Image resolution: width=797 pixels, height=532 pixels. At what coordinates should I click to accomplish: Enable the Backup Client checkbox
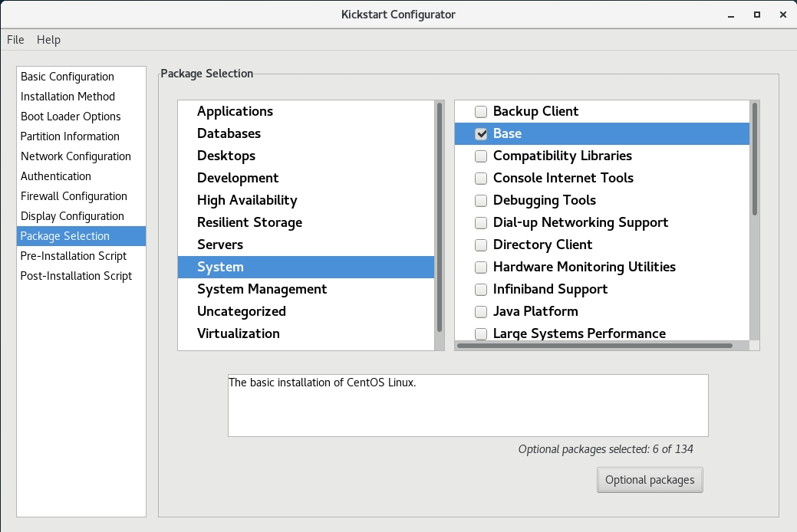(x=481, y=112)
